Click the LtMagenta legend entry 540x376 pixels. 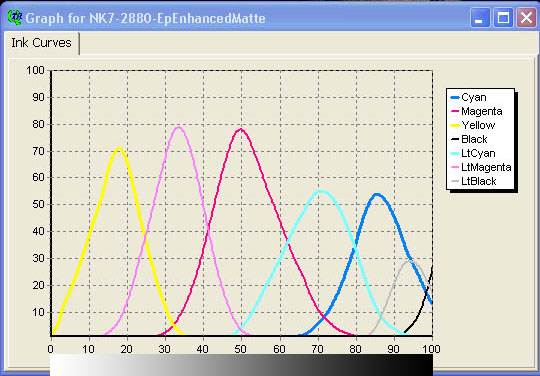tap(481, 167)
